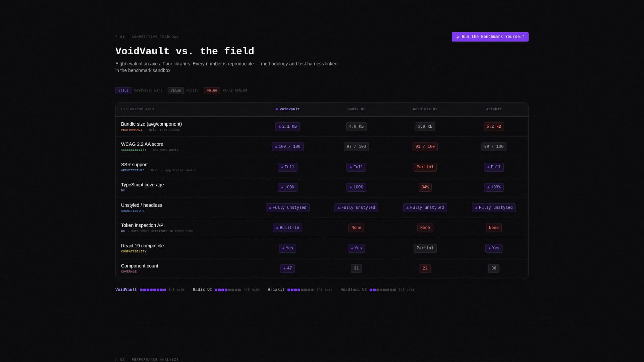
Task: Click Radix UI's None token inspection badge
Action: point(356,228)
